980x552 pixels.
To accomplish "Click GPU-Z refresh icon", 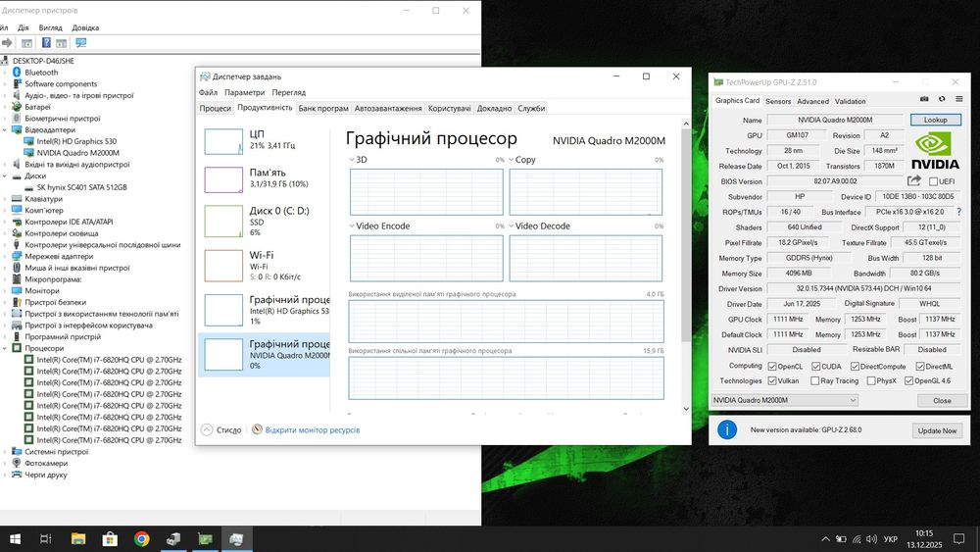I will coord(942,99).
